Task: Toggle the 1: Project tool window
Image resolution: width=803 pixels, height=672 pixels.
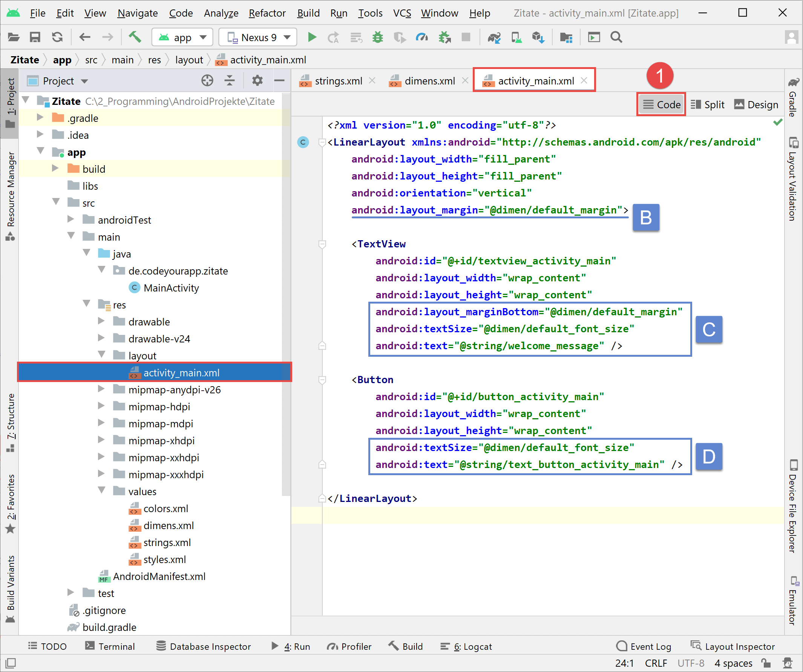Action: (x=10, y=103)
